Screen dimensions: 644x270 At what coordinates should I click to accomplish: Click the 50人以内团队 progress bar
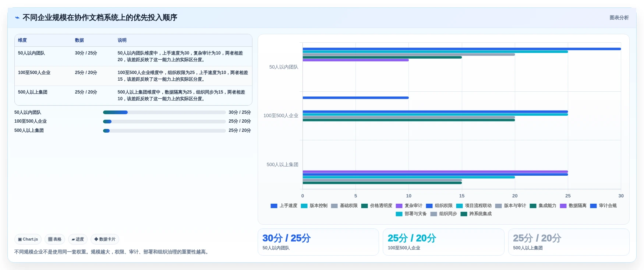tap(164, 112)
